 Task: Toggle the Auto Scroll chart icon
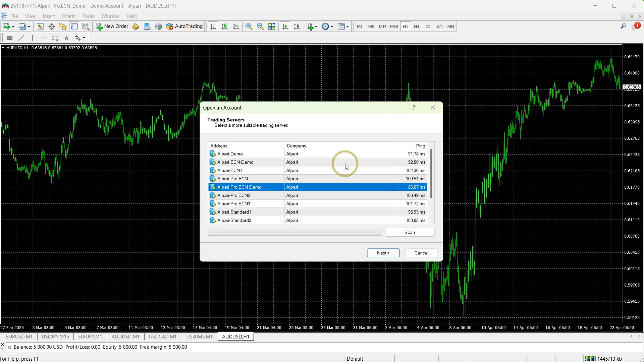(285, 26)
